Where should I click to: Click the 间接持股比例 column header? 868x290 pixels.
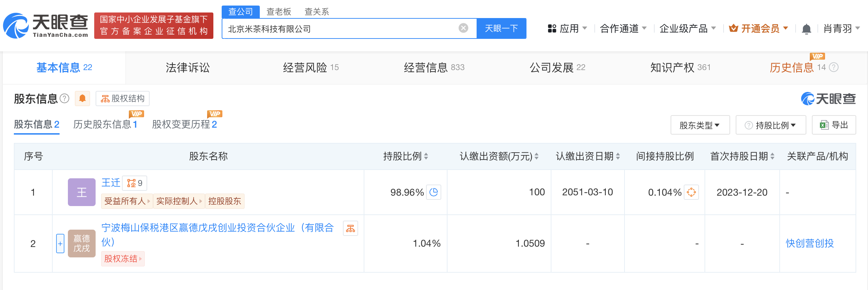(x=665, y=156)
